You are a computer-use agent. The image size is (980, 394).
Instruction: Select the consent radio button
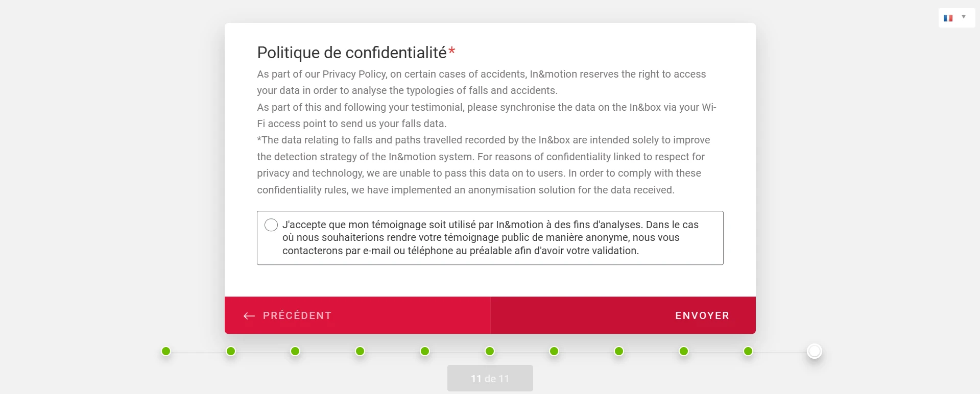(x=271, y=225)
